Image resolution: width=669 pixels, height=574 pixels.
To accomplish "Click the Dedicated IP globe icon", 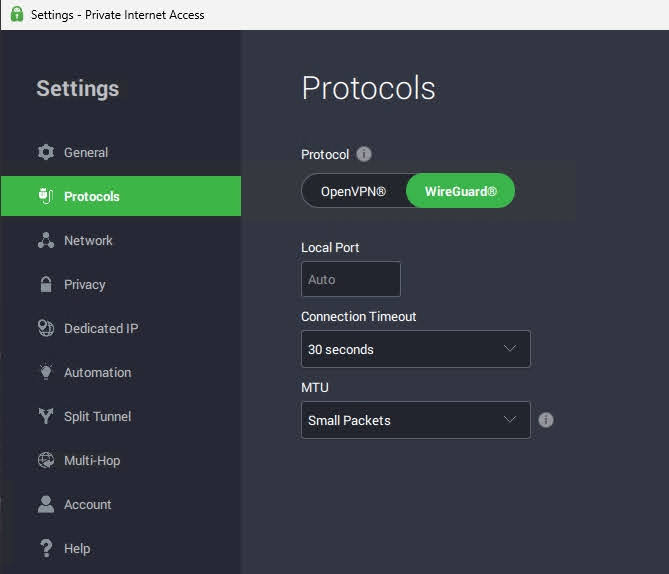I will (45, 328).
